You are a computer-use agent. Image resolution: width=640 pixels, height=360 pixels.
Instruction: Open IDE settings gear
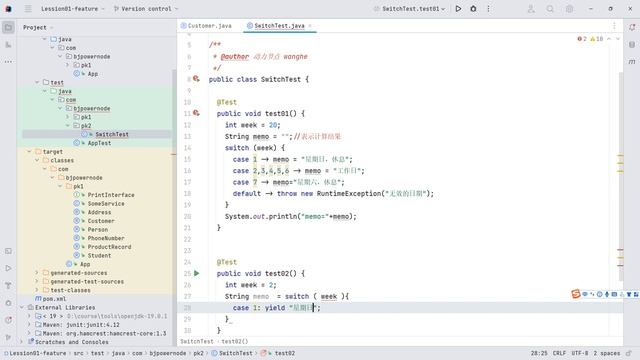(x=569, y=9)
